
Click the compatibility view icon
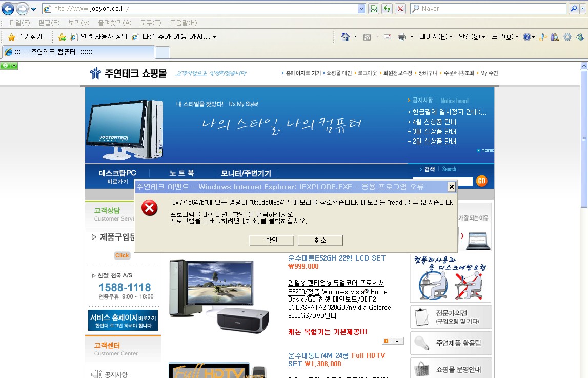click(x=374, y=8)
